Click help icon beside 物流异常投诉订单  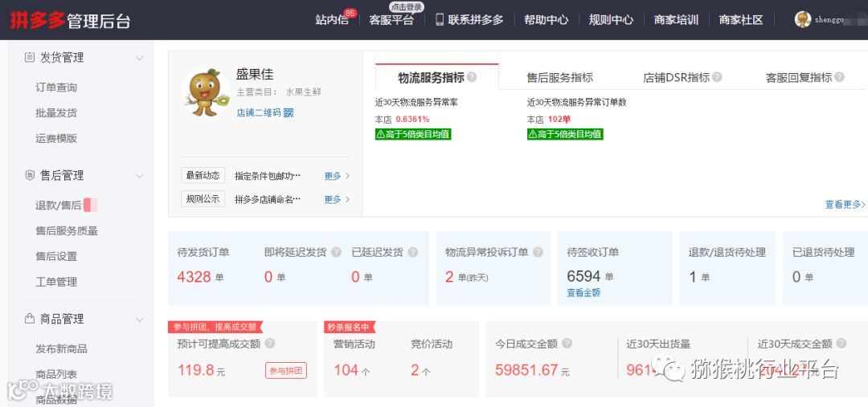538,252
